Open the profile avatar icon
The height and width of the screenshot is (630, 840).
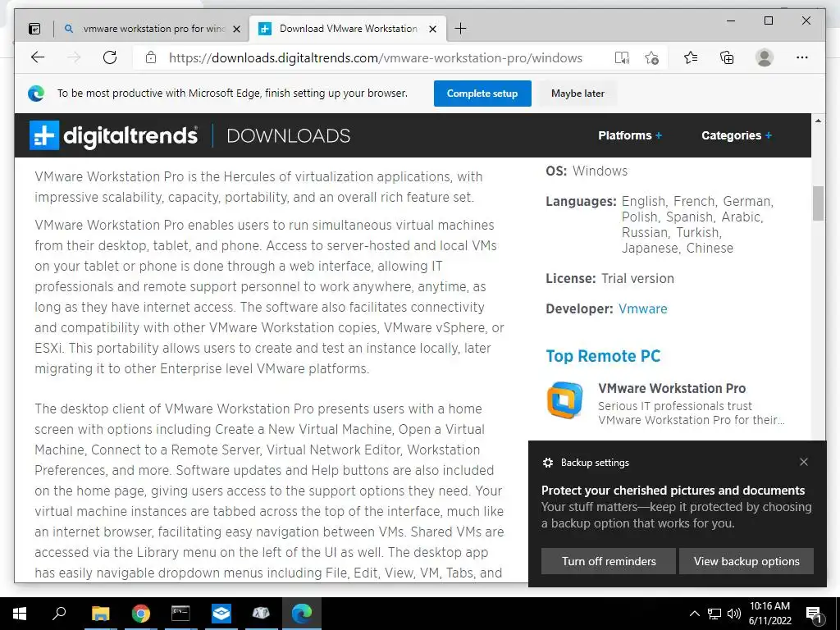(764, 57)
